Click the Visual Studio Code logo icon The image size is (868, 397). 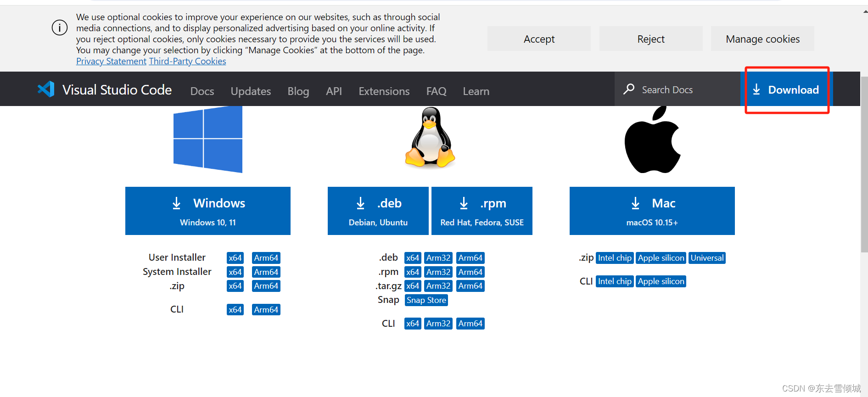(46, 89)
